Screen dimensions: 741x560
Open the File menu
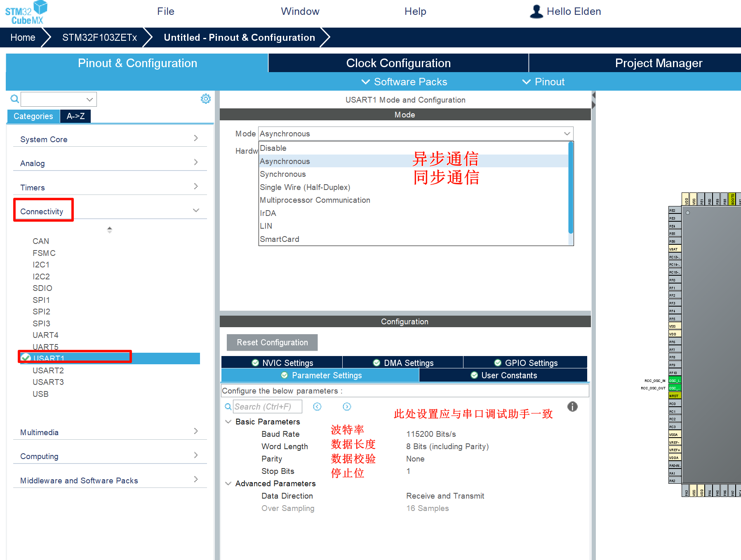point(166,12)
